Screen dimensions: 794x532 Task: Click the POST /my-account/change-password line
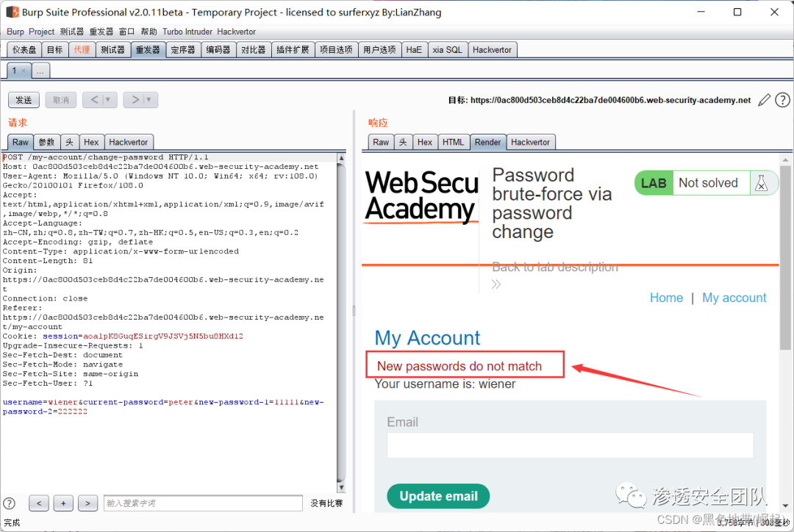pyautogui.click(x=106, y=157)
